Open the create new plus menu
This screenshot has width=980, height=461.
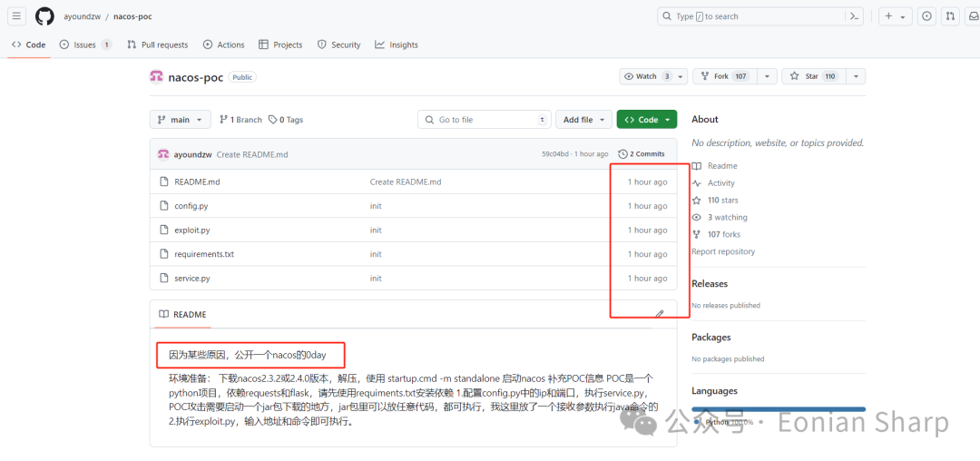coord(895,16)
